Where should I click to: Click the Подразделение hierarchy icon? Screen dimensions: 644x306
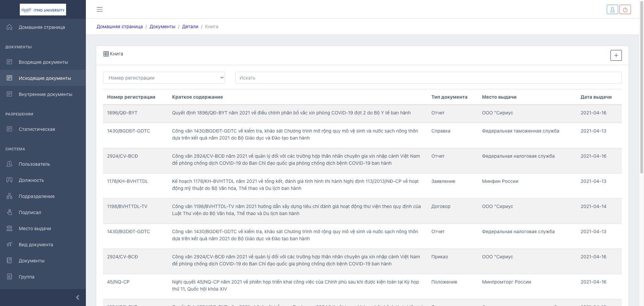pos(9,196)
